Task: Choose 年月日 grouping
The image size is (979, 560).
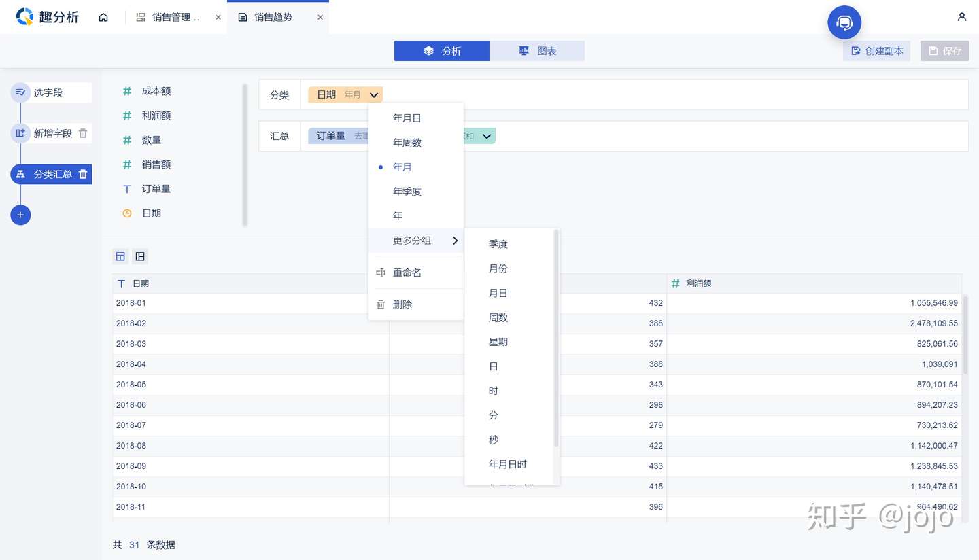Action: pyautogui.click(x=416, y=118)
